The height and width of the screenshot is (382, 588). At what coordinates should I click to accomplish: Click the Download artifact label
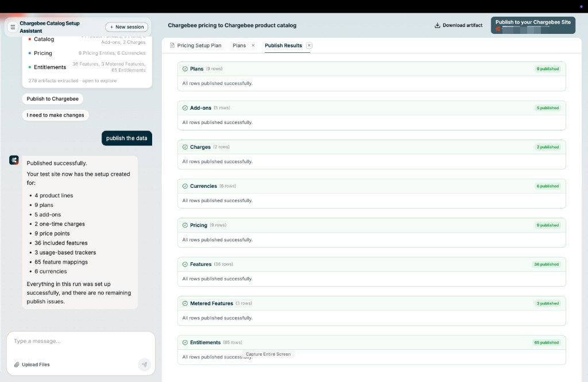(x=462, y=25)
